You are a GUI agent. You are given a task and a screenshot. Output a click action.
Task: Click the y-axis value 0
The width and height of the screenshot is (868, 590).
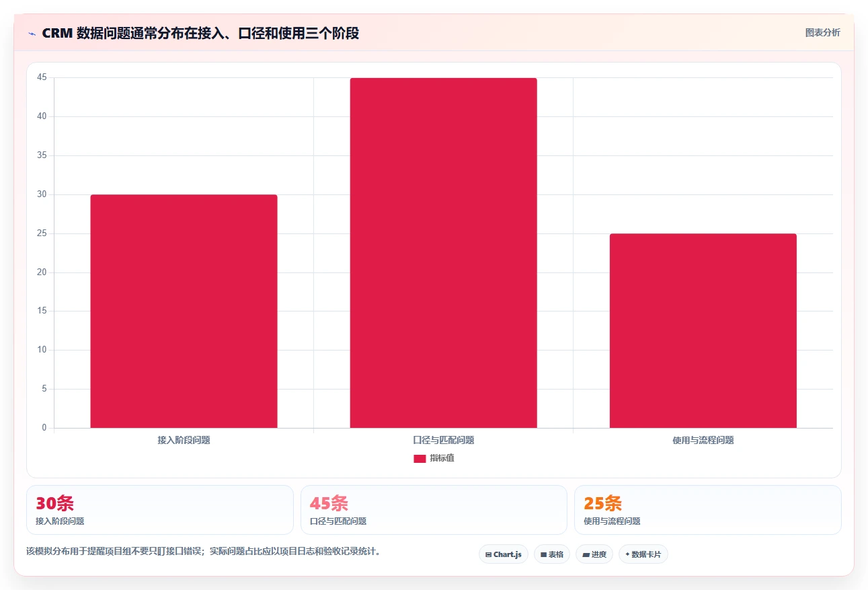(44, 428)
